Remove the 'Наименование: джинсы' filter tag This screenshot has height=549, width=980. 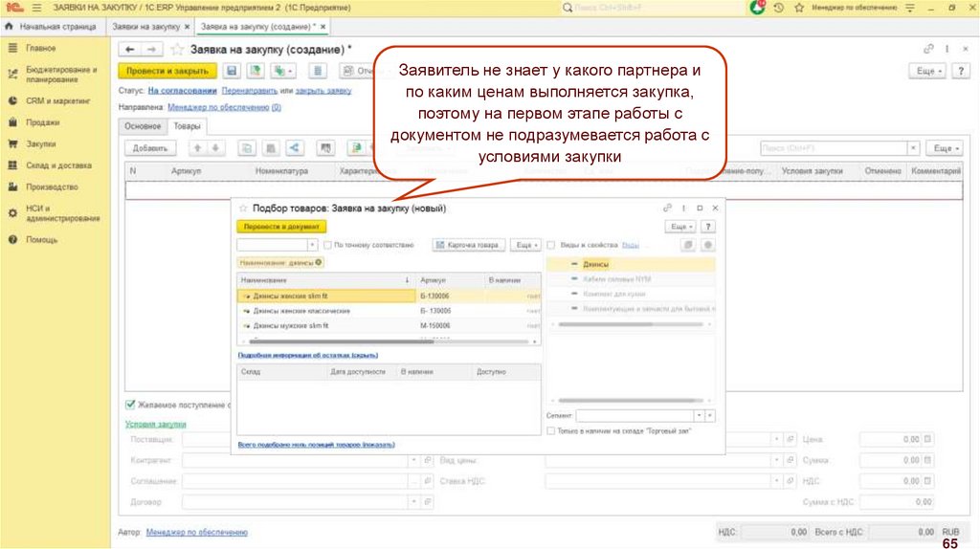pos(319,262)
